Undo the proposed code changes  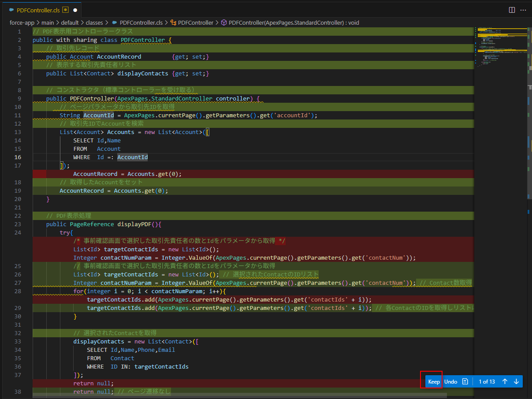(x=450, y=381)
